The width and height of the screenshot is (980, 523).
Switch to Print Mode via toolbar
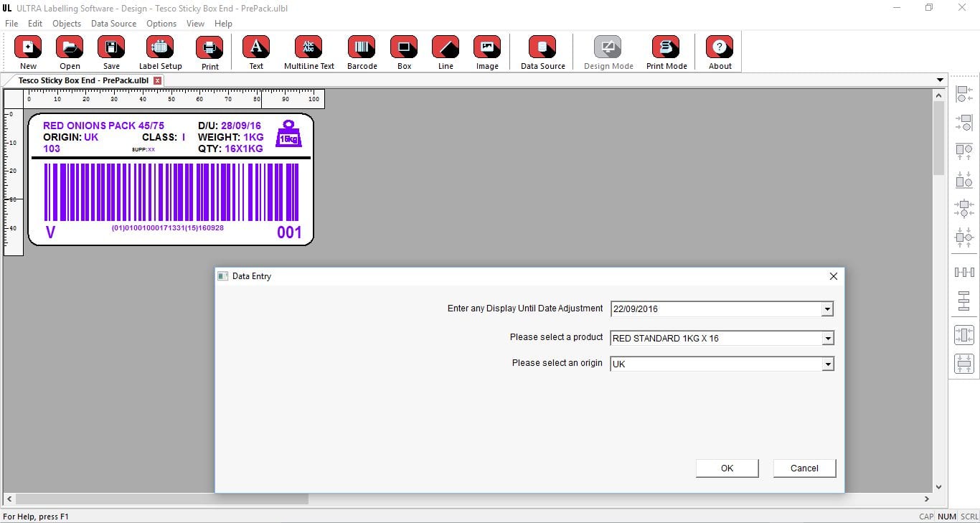(x=666, y=47)
